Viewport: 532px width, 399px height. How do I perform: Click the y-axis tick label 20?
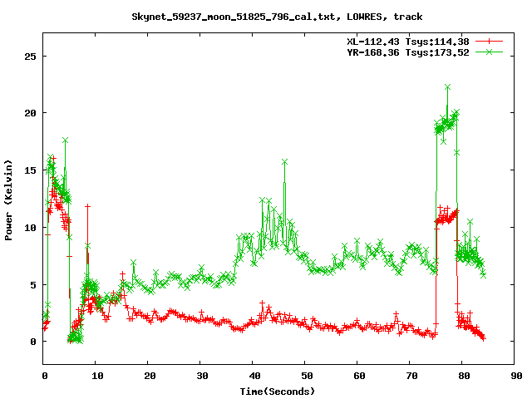click(30, 113)
